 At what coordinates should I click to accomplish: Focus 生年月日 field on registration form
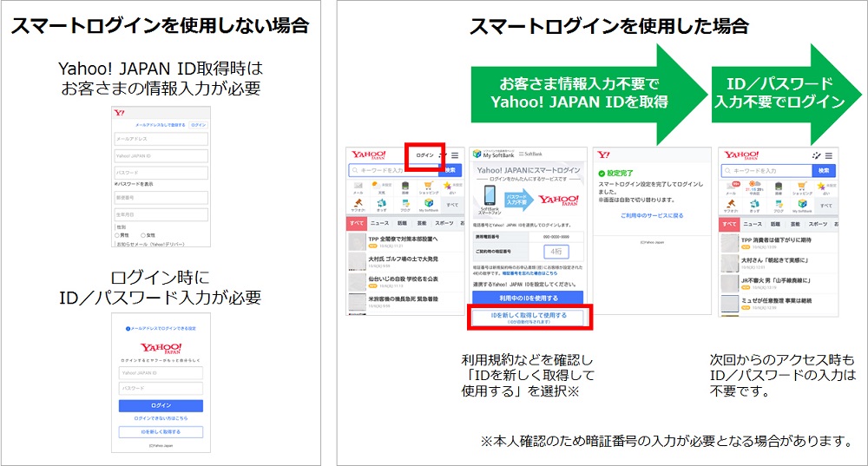[161, 214]
